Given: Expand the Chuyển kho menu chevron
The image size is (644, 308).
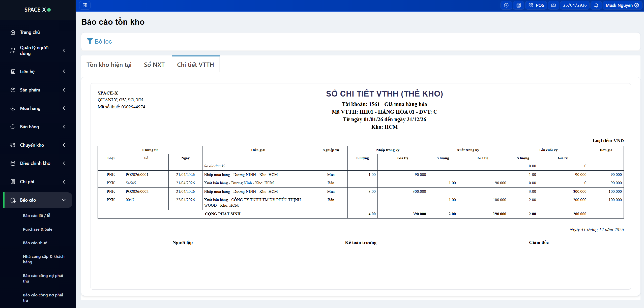Looking at the screenshot, I should (64, 145).
